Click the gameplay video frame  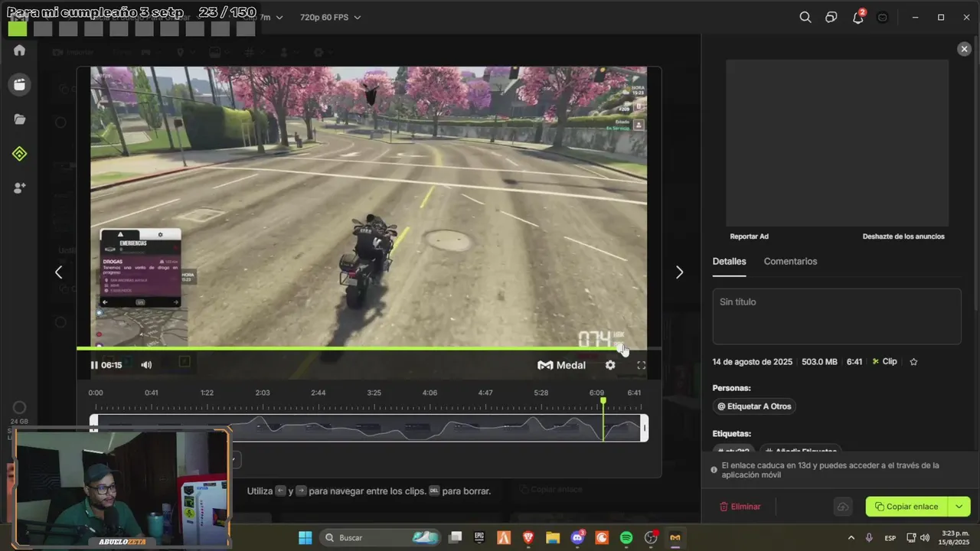point(368,207)
